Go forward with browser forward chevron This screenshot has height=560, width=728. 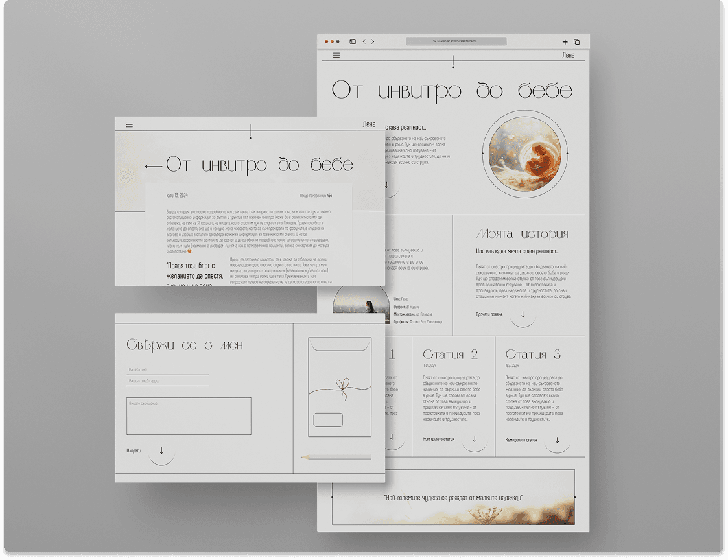(372, 41)
